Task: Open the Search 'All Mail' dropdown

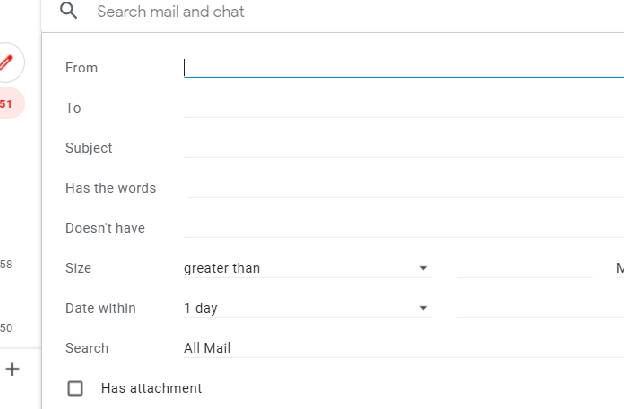Action: [x=400, y=348]
